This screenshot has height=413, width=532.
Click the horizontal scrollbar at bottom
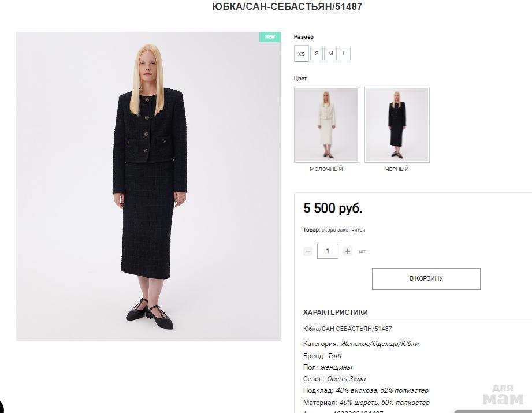point(493,412)
